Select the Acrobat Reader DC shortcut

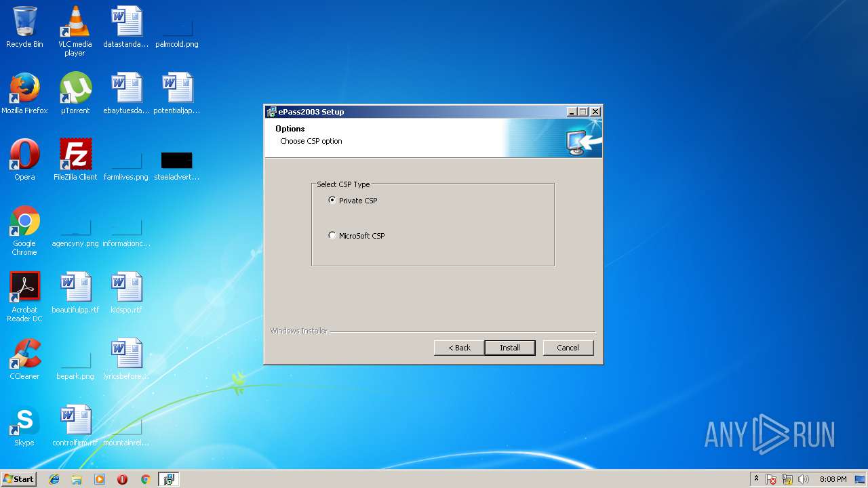click(x=24, y=297)
